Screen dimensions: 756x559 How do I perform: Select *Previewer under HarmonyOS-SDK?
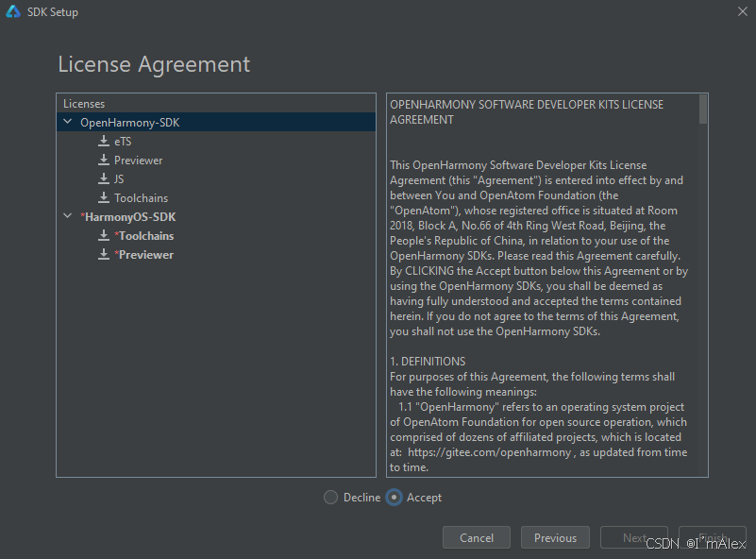[x=216, y=254]
